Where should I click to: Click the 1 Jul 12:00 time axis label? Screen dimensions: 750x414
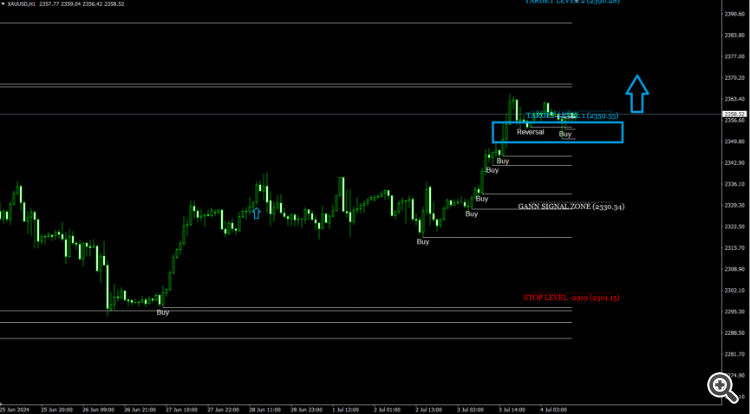(x=346, y=410)
